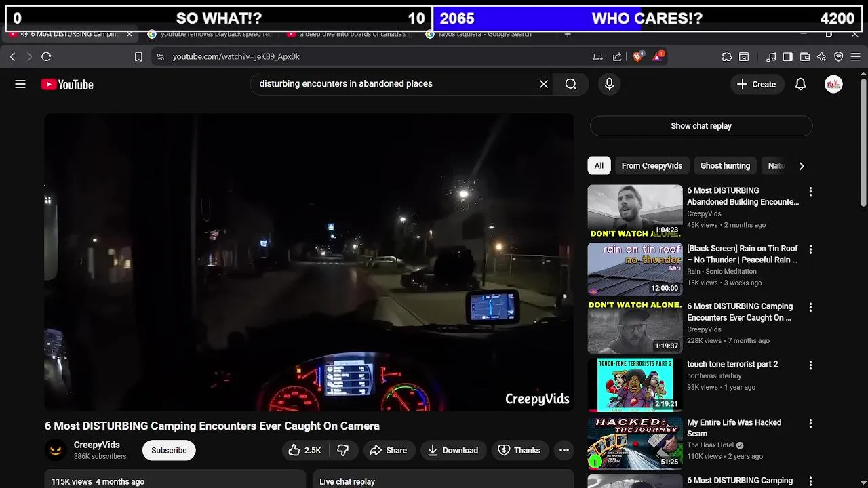
Task: Click the Create button
Action: pos(756,84)
